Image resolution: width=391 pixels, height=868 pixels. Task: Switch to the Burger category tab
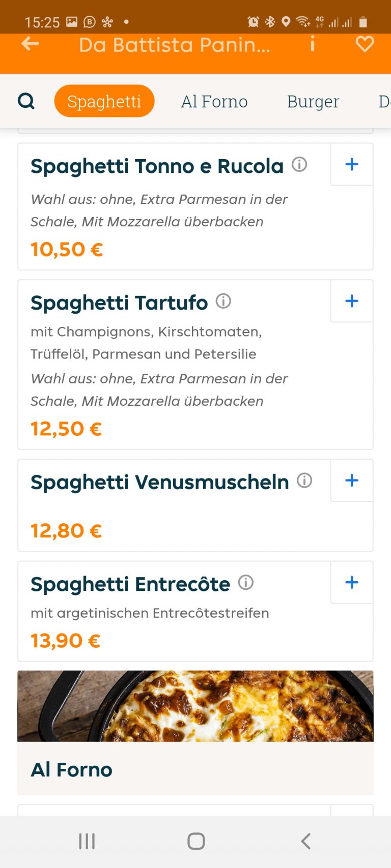pos(313,101)
